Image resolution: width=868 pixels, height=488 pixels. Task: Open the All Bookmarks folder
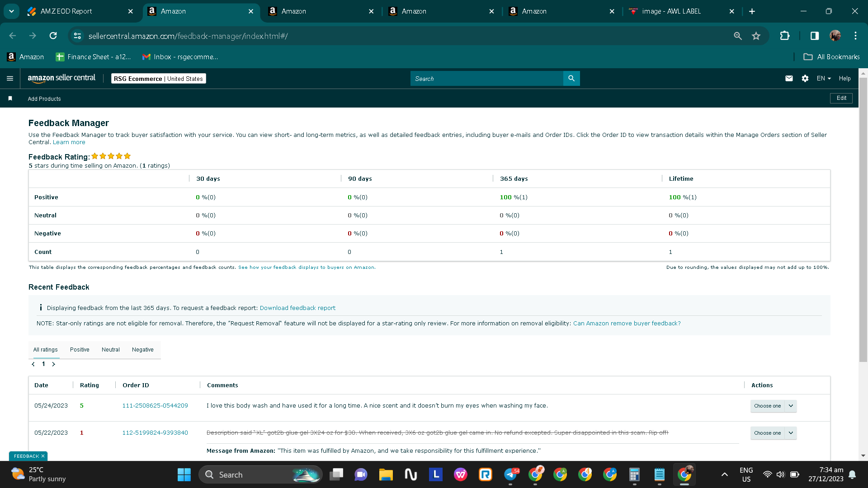831,57
